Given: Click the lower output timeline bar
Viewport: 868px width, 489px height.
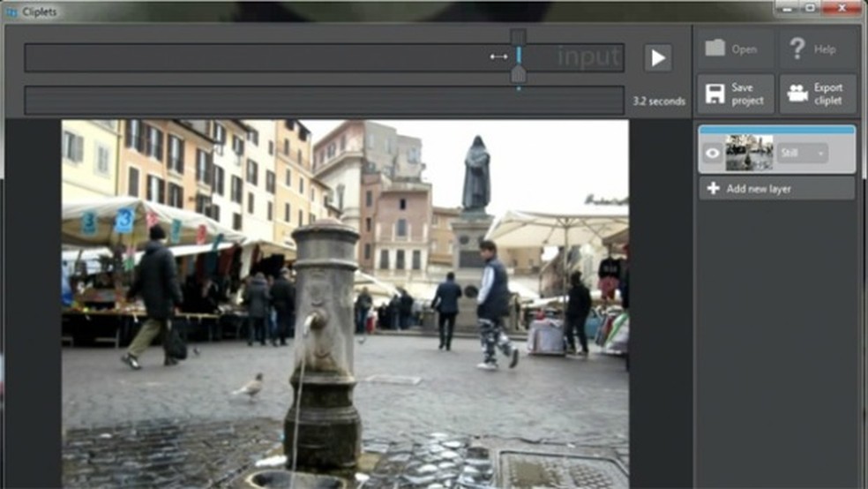Looking at the screenshot, I should tap(324, 101).
